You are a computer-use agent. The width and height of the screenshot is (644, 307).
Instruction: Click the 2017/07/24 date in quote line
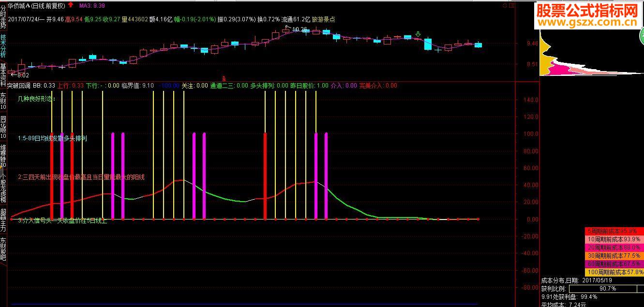tap(24, 20)
